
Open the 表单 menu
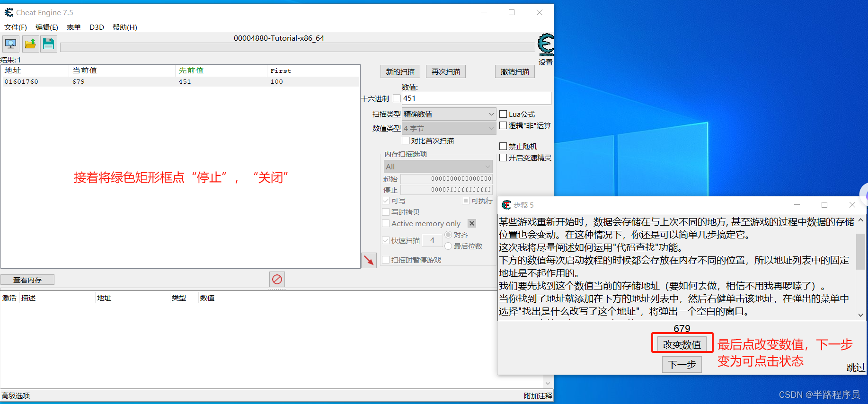pyautogui.click(x=74, y=27)
